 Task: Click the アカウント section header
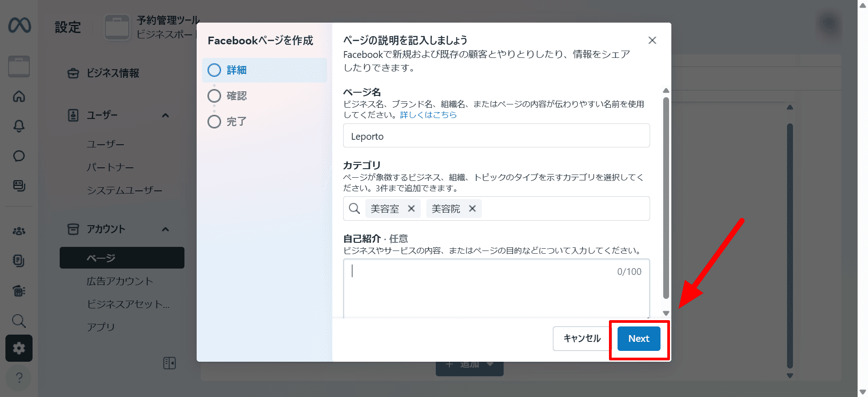click(x=106, y=229)
